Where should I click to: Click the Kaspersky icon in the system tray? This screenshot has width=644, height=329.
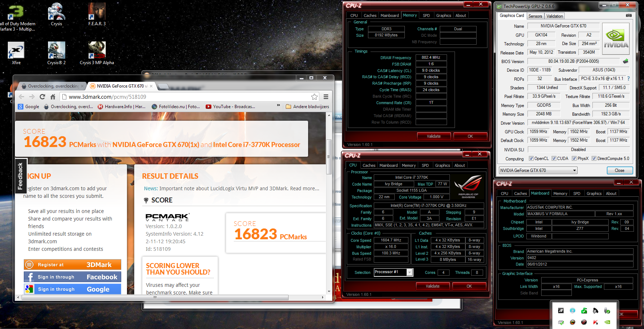596,322
